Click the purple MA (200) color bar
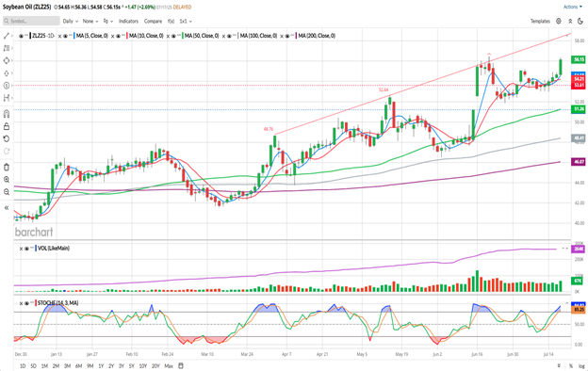Image resolution: width=588 pixels, height=371 pixels. click(297, 36)
